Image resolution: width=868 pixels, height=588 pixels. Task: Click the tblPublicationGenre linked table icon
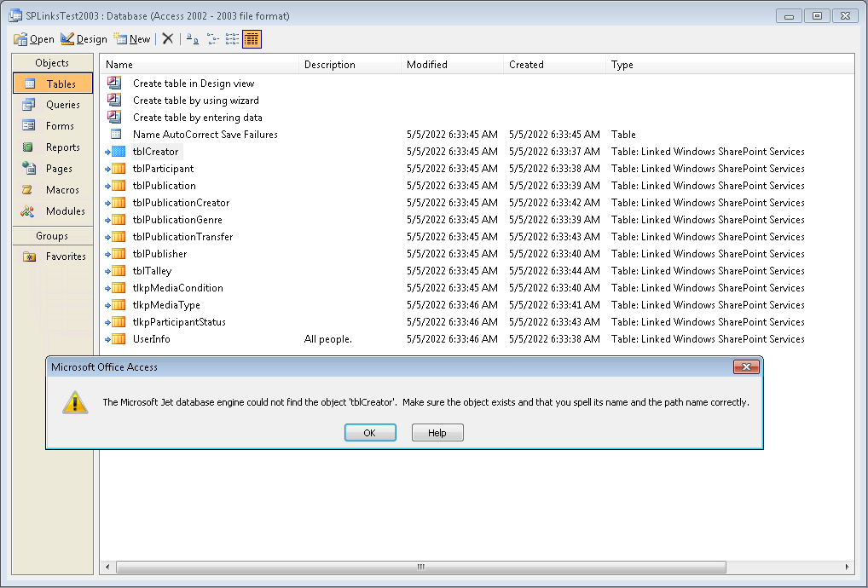coord(116,220)
